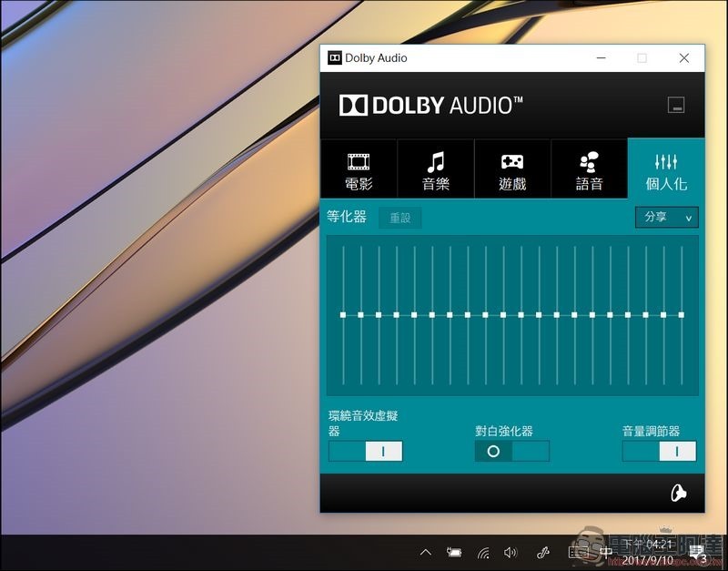Viewport: 728px width, 571px height.
Task: Open the Wi-Fi network tray icon
Action: pyautogui.click(x=483, y=553)
